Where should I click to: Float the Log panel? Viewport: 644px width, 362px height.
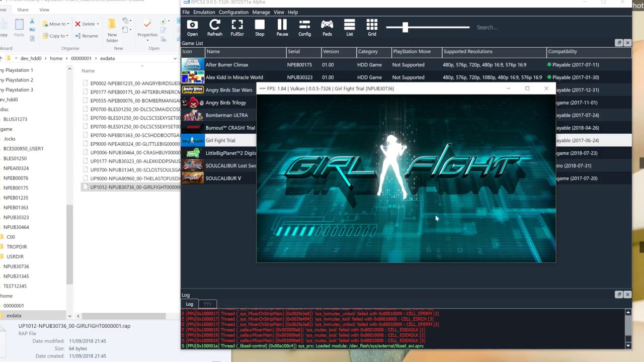(619, 295)
